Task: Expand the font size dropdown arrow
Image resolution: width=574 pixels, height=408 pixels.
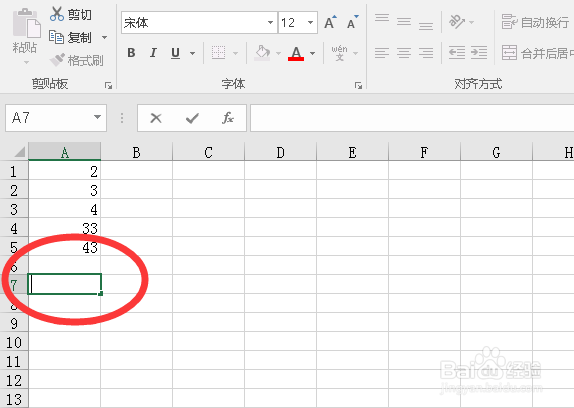Action: click(x=310, y=23)
